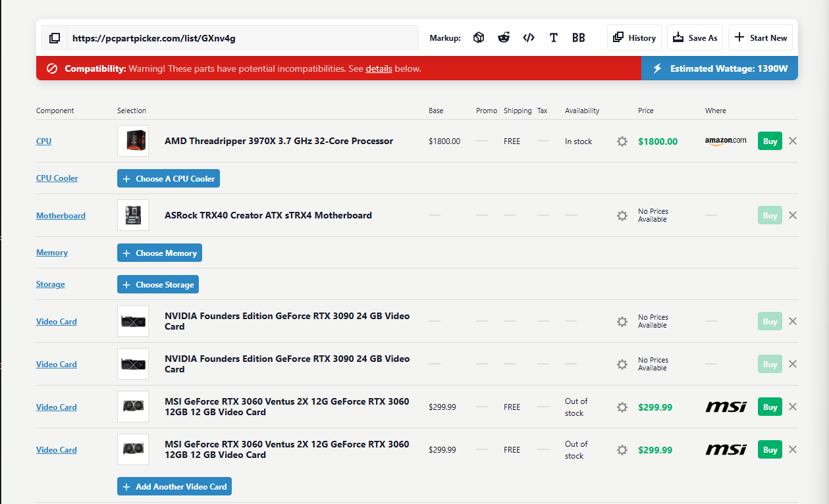
Task: Open second RTX 3090 Founders Edition thumbnail
Action: (133, 364)
